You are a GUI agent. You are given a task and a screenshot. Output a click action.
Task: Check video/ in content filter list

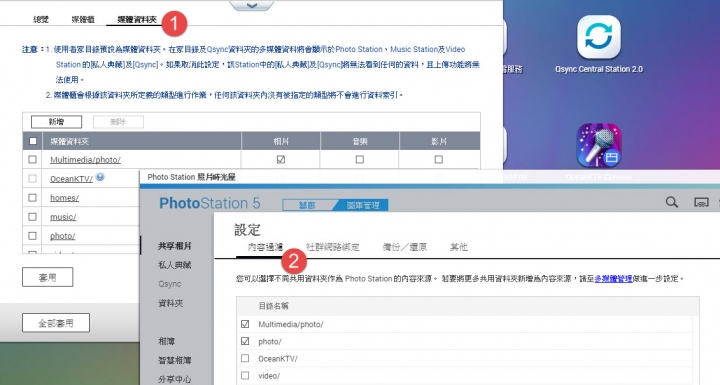(x=245, y=375)
